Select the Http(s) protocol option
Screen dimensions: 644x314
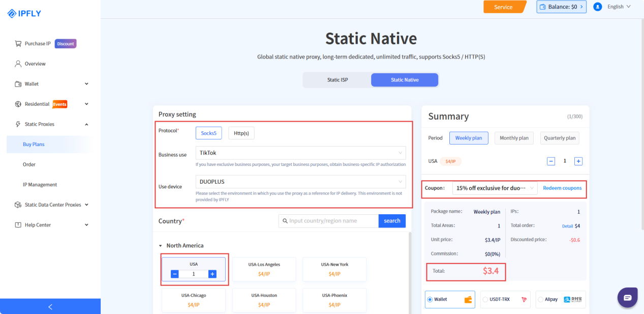pos(241,133)
